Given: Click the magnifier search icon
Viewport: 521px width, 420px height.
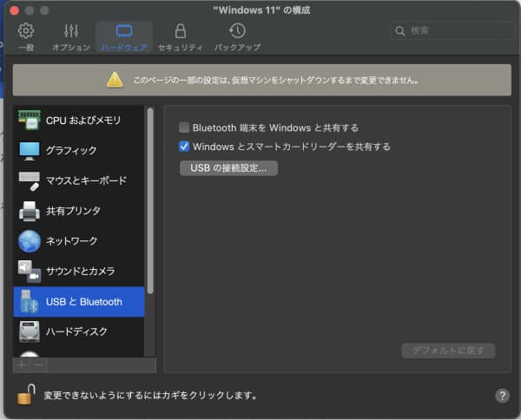Looking at the screenshot, I should click(400, 31).
